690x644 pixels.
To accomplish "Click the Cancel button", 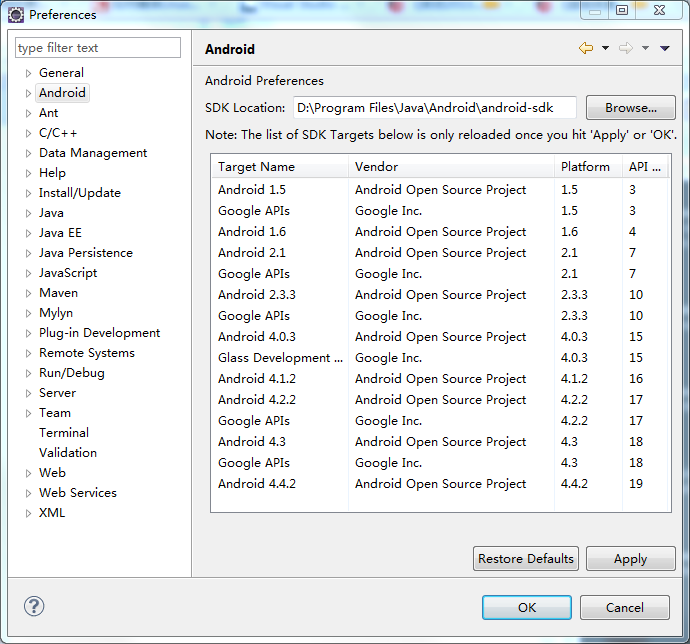I will [625, 608].
